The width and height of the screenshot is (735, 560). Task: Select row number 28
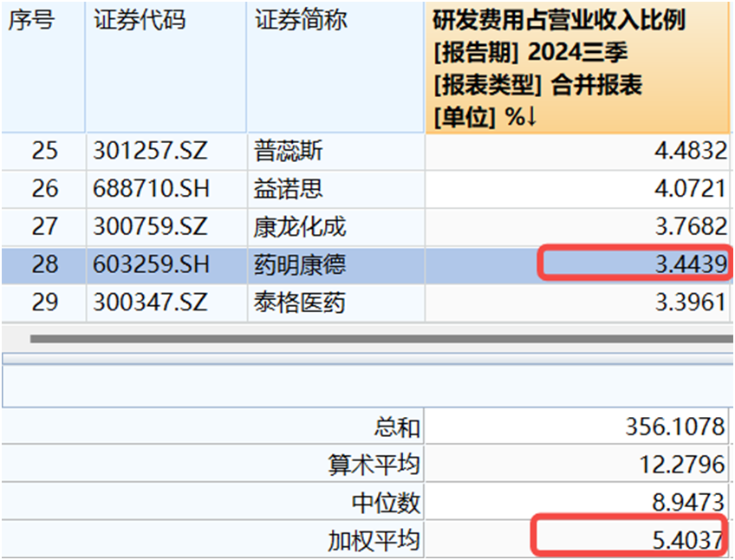(x=43, y=265)
